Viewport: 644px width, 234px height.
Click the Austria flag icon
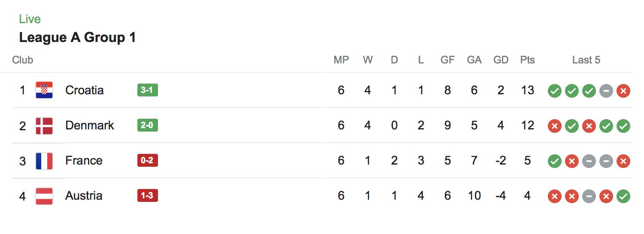pyautogui.click(x=44, y=196)
